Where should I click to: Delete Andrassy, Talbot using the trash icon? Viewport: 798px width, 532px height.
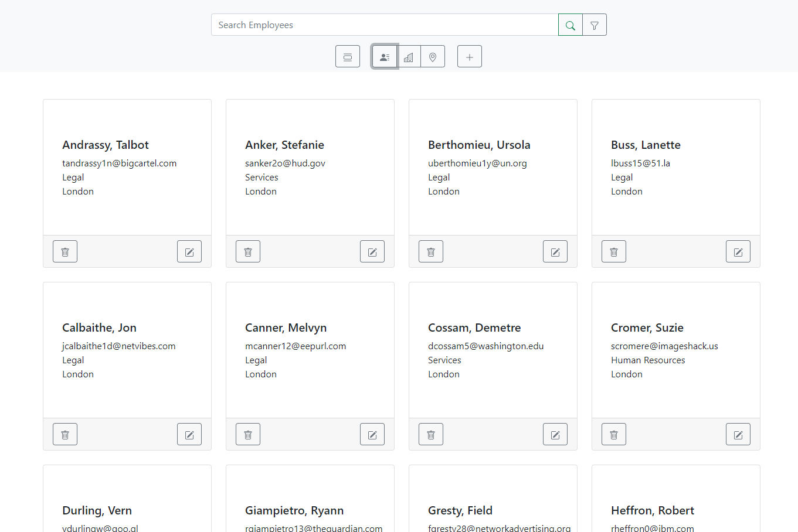pyautogui.click(x=64, y=251)
